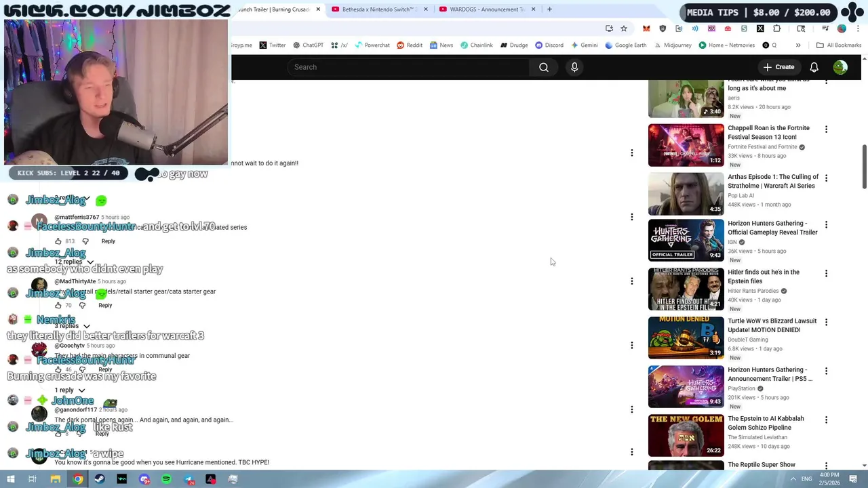This screenshot has height=488, width=868.
Task: Open options menu for @Goochytv comment
Action: (x=631, y=346)
